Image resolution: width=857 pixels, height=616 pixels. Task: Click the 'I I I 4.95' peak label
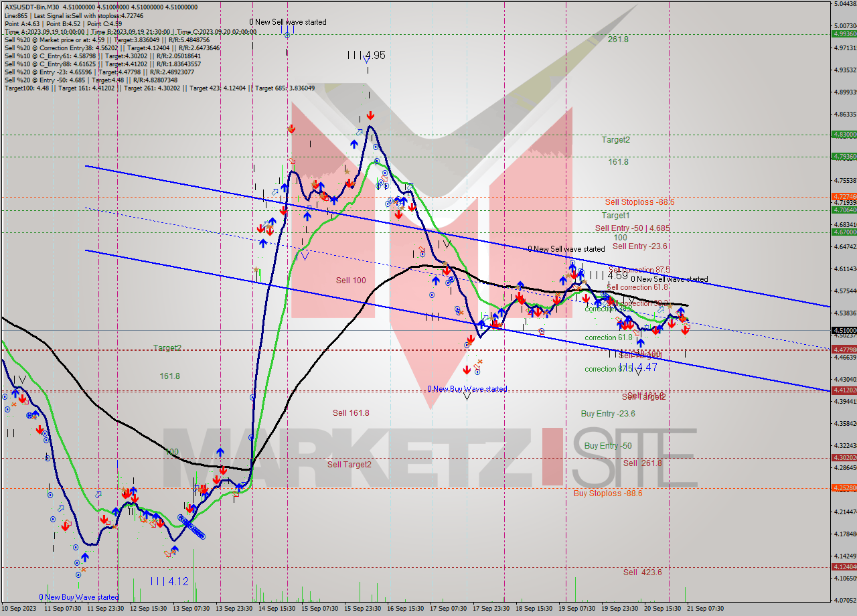366,55
